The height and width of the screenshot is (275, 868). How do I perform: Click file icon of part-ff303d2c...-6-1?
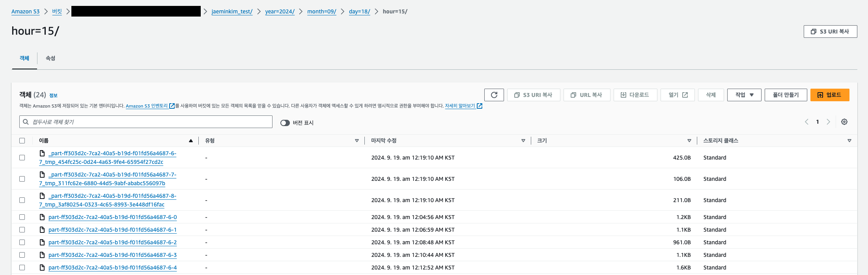[42, 230]
